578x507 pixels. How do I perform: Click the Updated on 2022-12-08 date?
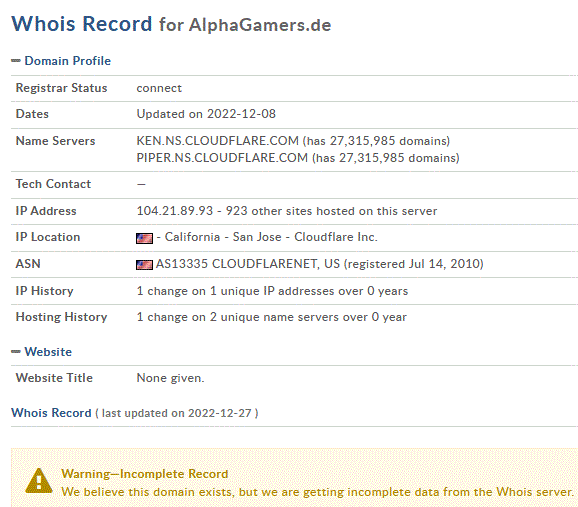(206, 114)
